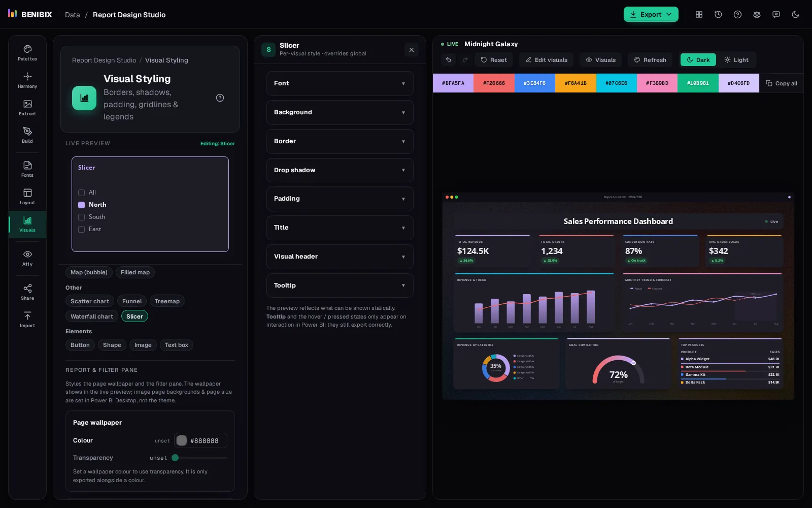Adjust the wallpaper Transparency slider

tap(200, 458)
